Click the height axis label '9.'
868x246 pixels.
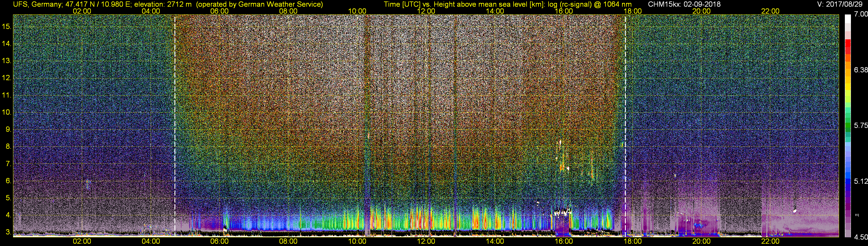(8, 129)
